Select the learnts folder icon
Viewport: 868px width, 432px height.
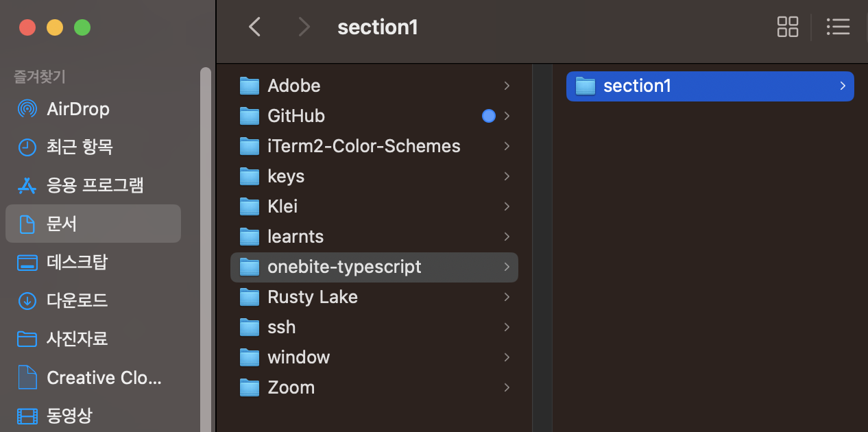[249, 237]
